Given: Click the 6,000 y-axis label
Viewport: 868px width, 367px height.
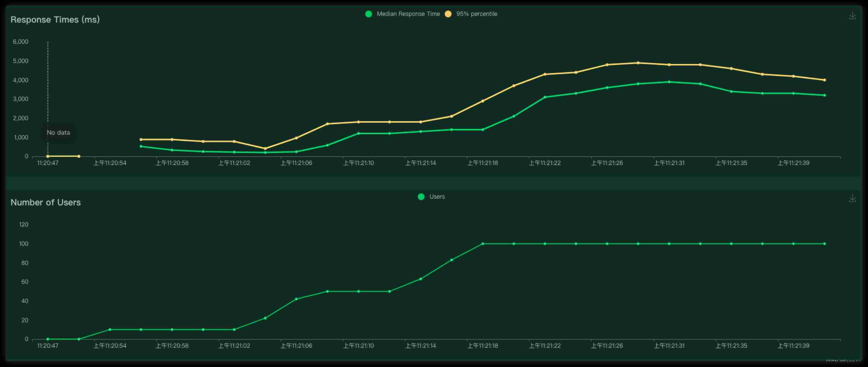Looking at the screenshot, I should click(x=20, y=42).
